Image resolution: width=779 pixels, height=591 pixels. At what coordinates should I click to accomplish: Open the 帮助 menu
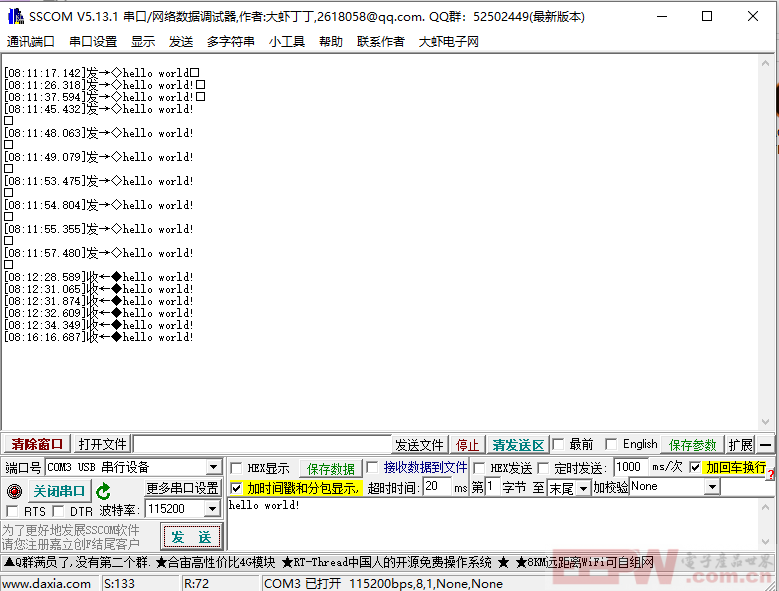[331, 41]
